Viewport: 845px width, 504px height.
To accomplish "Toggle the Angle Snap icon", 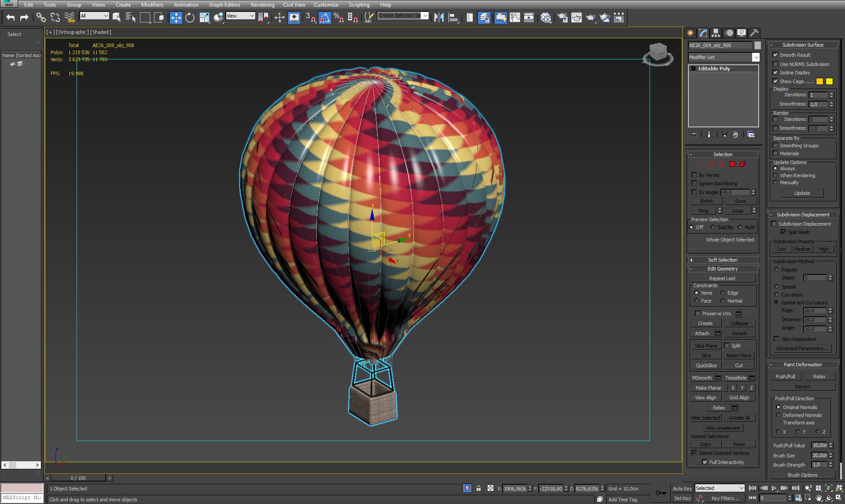I will coord(324,18).
